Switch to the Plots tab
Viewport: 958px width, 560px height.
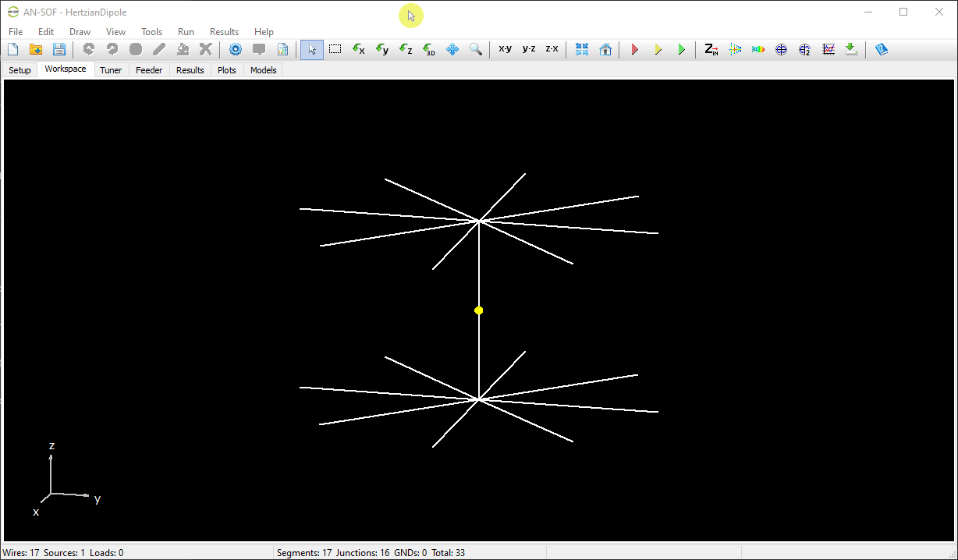tap(227, 70)
